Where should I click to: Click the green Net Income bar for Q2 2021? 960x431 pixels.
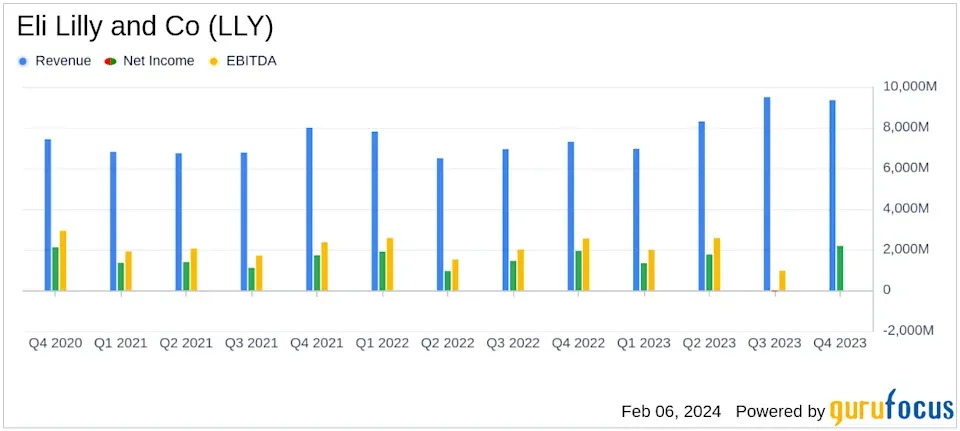186,276
